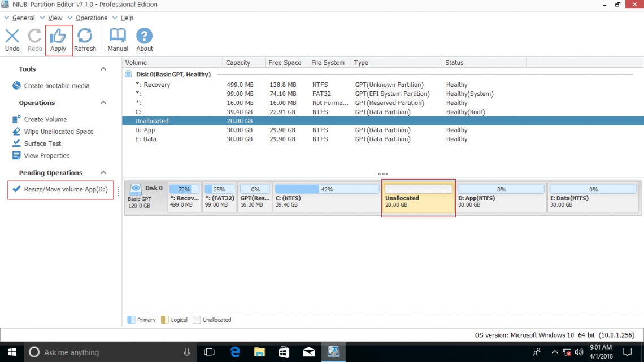Click the Undo toolbar icon

pos(12,40)
